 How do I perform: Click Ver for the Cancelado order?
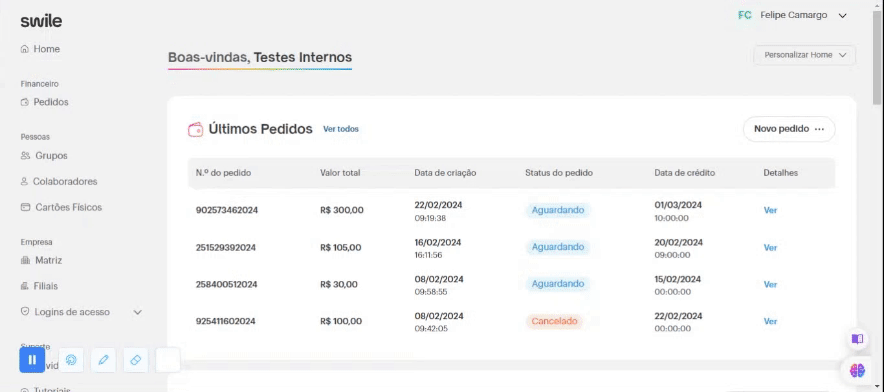click(x=770, y=321)
